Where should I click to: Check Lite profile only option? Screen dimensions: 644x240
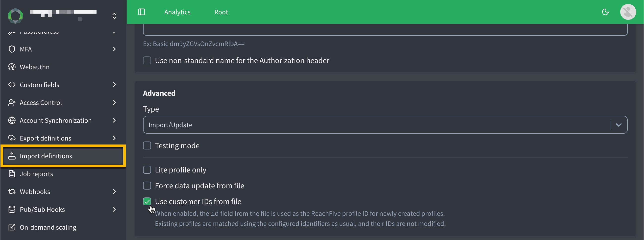tap(147, 170)
